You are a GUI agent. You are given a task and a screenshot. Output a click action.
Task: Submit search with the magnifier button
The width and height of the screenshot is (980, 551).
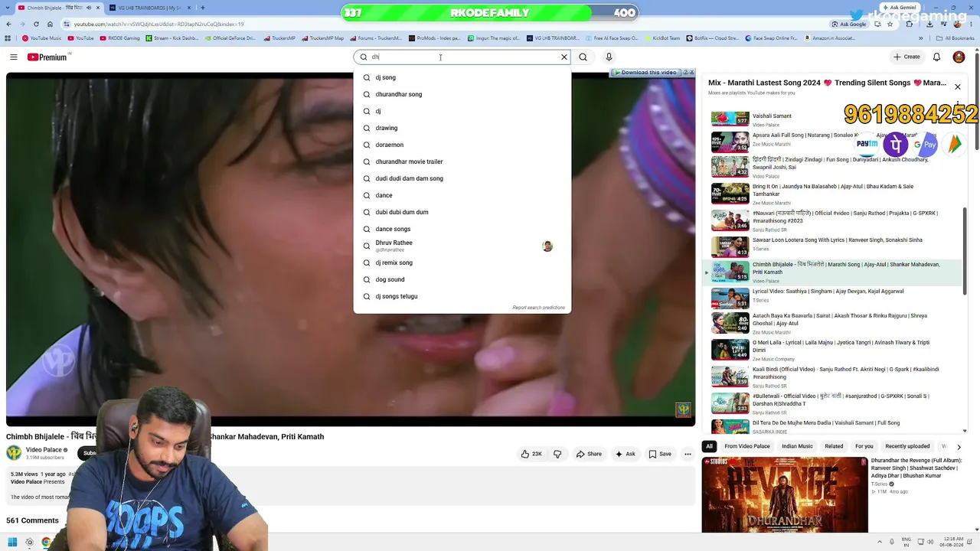pyautogui.click(x=583, y=57)
